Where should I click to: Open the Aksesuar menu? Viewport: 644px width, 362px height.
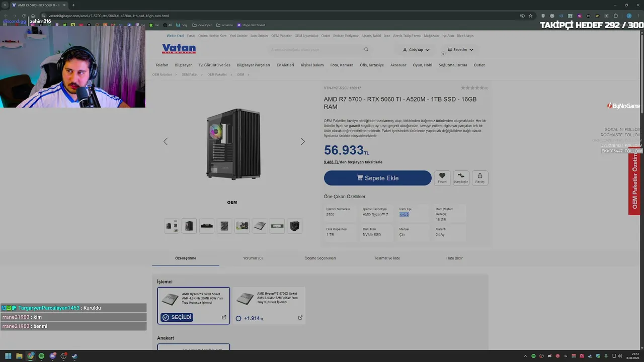point(398,65)
